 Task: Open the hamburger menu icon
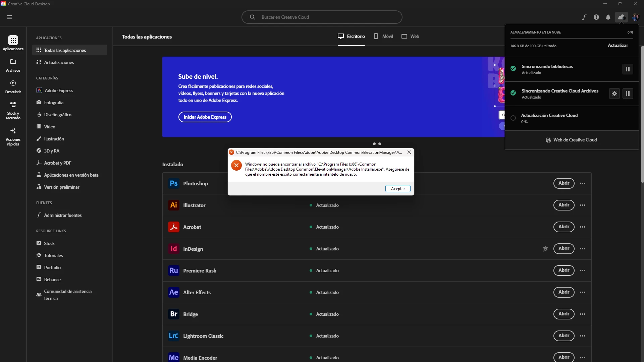click(x=9, y=17)
